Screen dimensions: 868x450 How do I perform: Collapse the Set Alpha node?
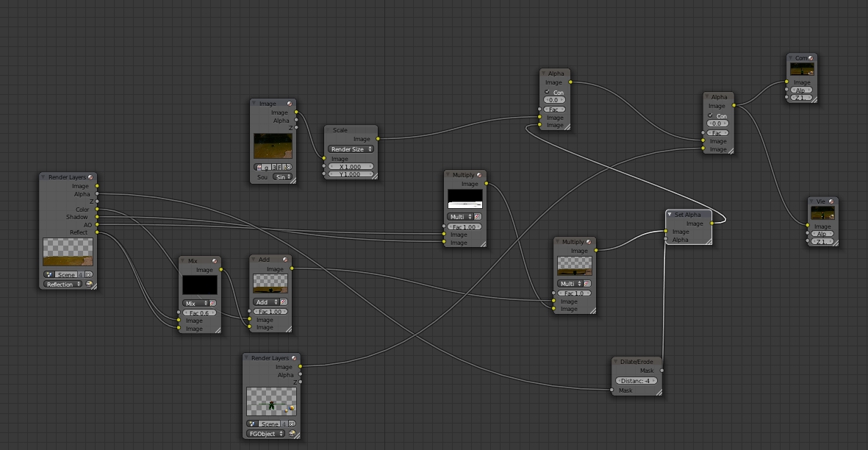670,214
